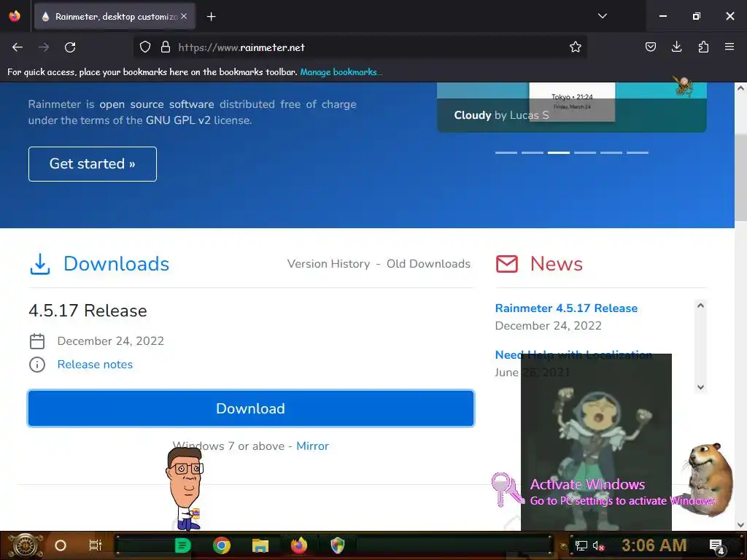The height and width of the screenshot is (560, 747).
Task: Bookmark this page with the star
Action: pyautogui.click(x=575, y=47)
